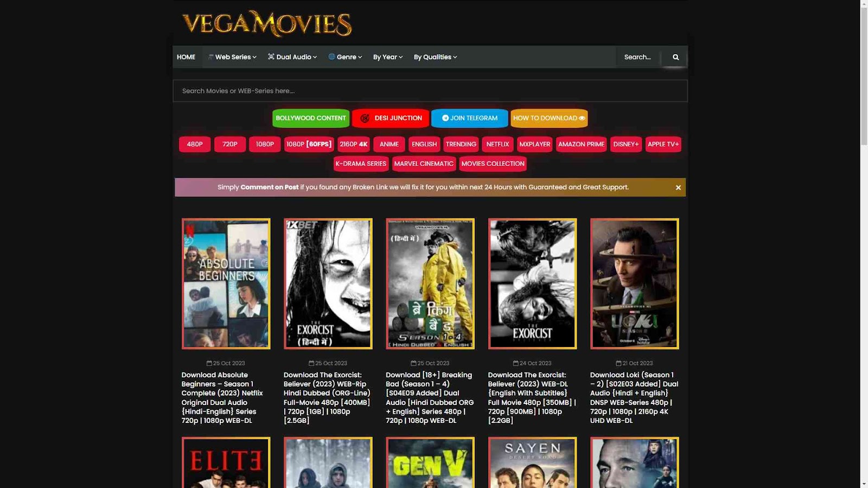This screenshot has height=488, width=868.
Task: Open the Loki Season 2 poster
Action: 634,284
